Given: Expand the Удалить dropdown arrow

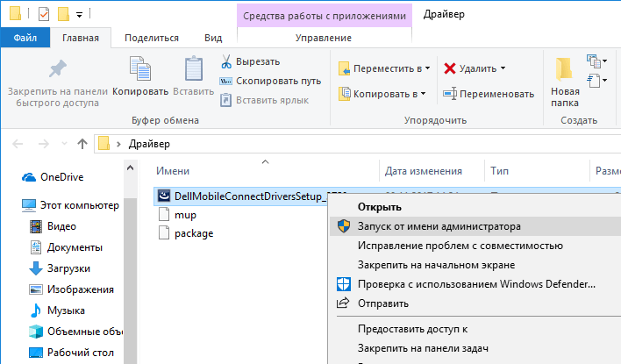Looking at the screenshot, I should coord(503,68).
